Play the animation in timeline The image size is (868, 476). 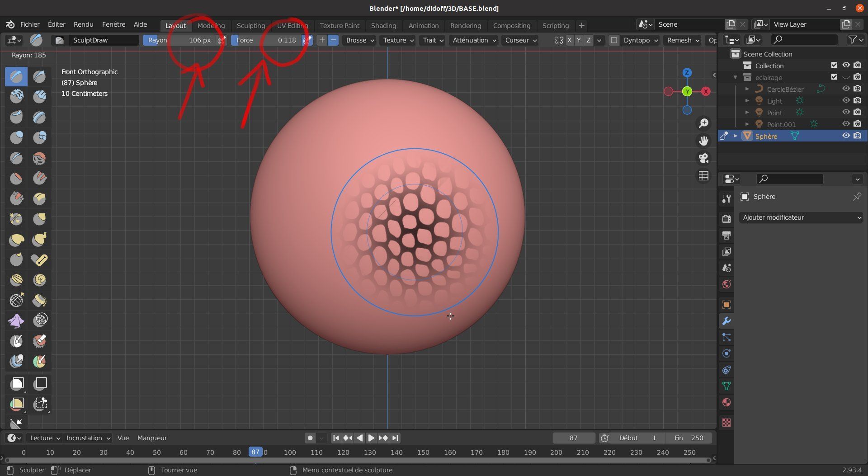click(371, 438)
